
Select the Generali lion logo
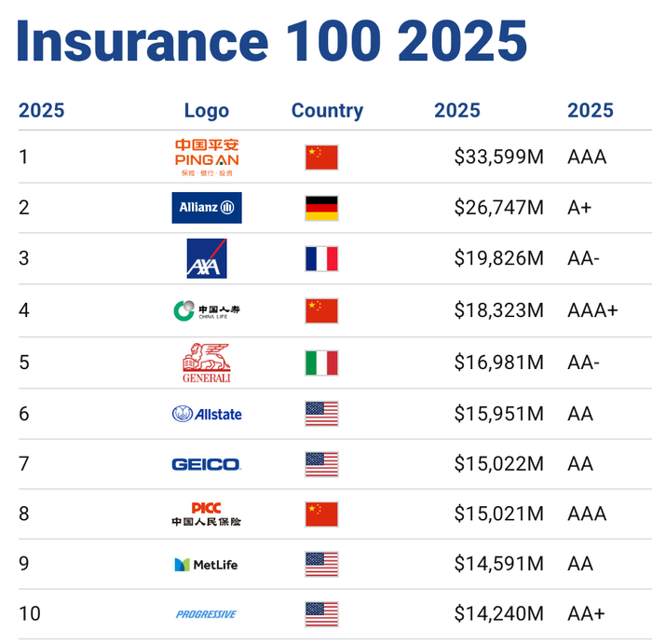[x=206, y=363]
